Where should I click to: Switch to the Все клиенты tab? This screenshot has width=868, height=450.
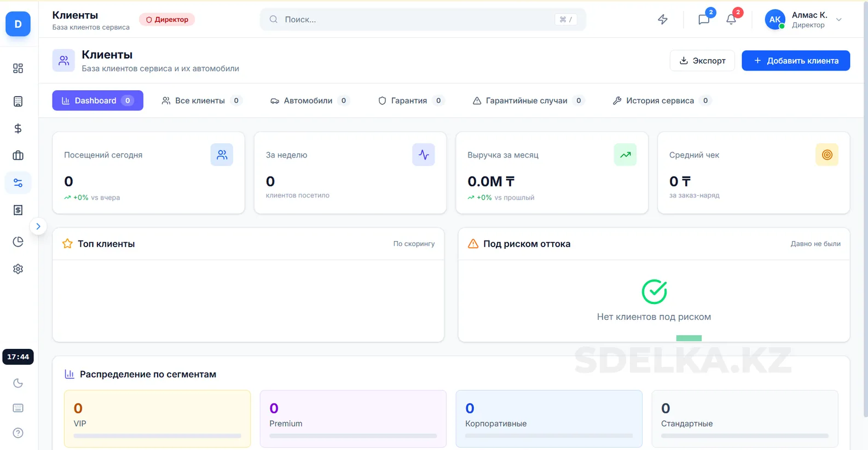pyautogui.click(x=200, y=101)
